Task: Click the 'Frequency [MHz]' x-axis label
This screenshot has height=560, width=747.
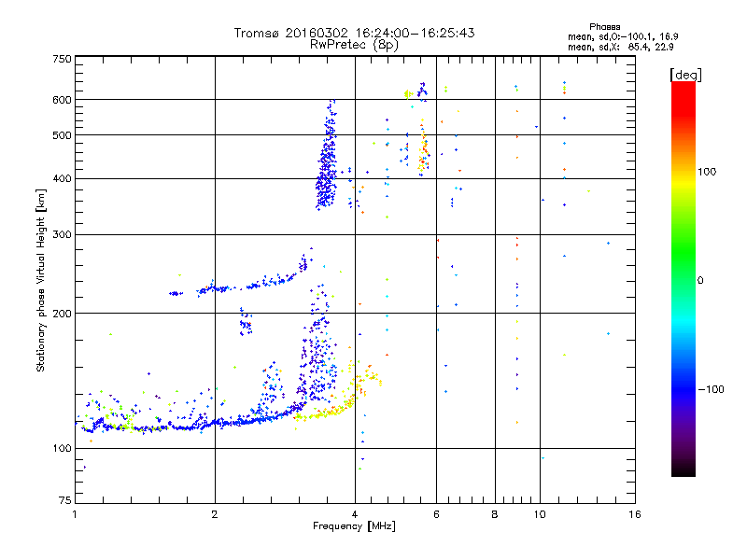Action: pos(354,526)
